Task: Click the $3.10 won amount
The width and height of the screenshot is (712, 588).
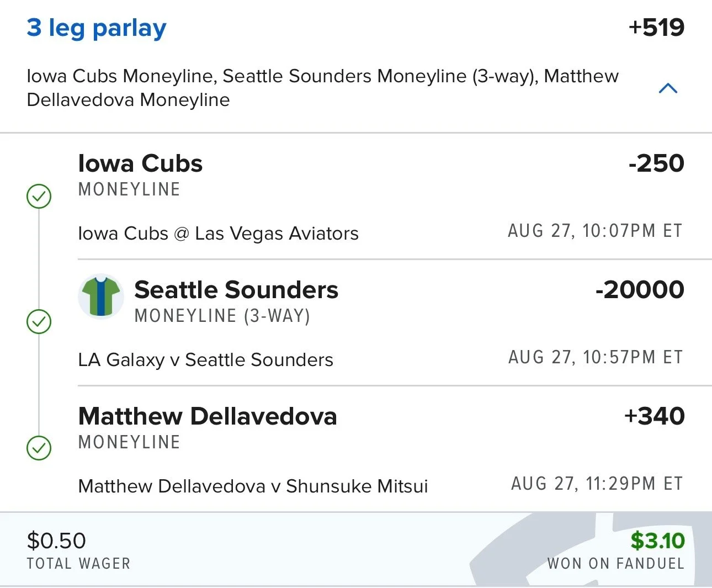Action: [657, 541]
